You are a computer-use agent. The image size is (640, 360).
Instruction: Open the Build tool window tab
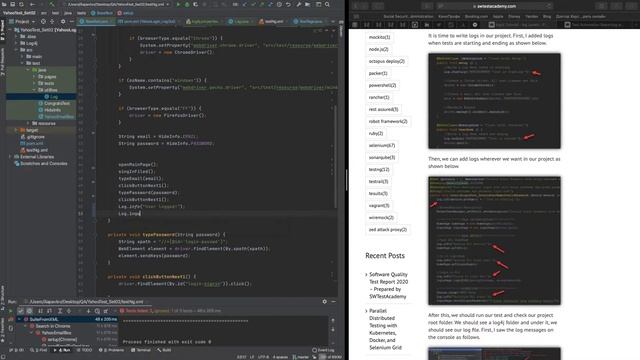click(x=164, y=350)
